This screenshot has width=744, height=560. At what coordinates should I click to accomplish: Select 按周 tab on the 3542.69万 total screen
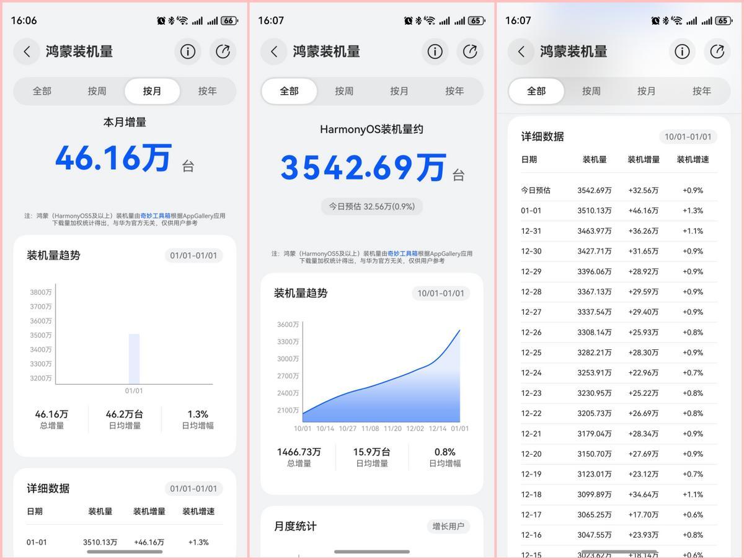coord(344,91)
